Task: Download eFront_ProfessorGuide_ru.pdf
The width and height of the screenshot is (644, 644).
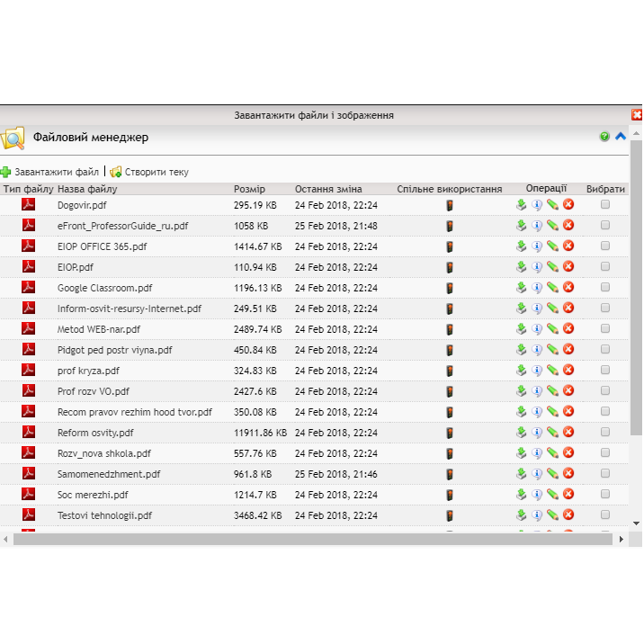Action: point(521,225)
